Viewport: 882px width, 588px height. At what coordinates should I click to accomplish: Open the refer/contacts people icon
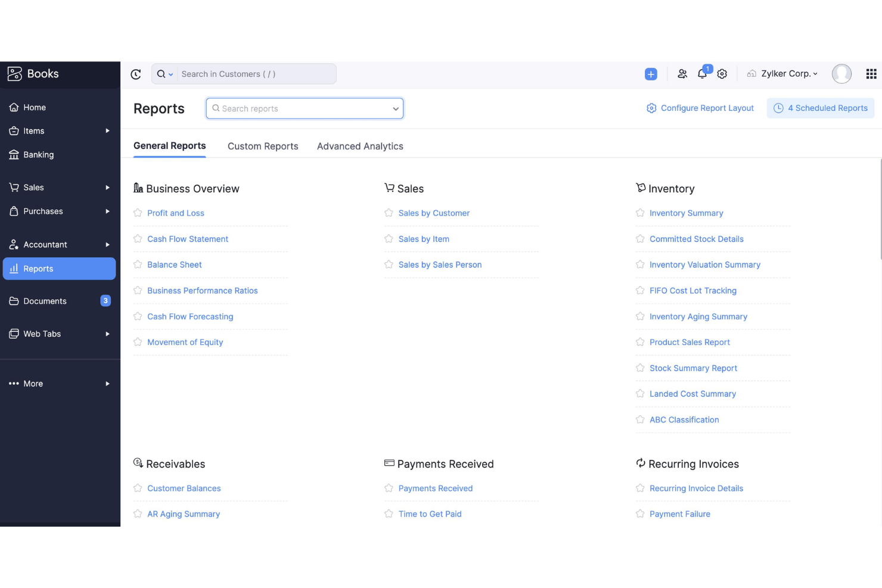[x=682, y=74]
